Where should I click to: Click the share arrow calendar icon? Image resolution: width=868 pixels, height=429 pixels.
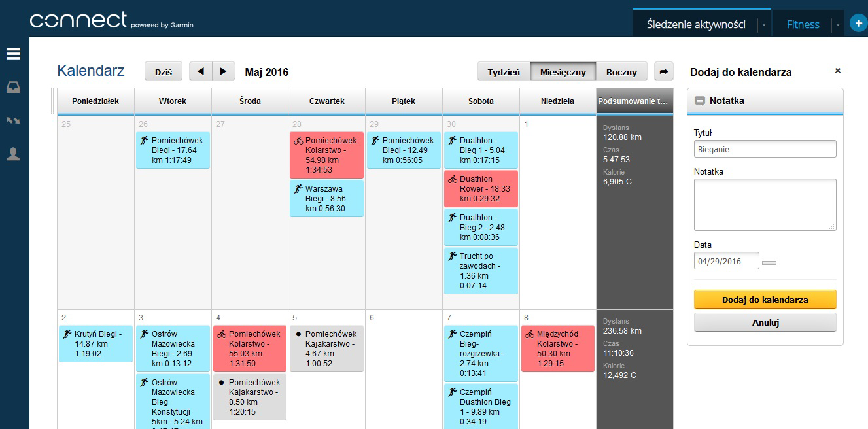(664, 71)
